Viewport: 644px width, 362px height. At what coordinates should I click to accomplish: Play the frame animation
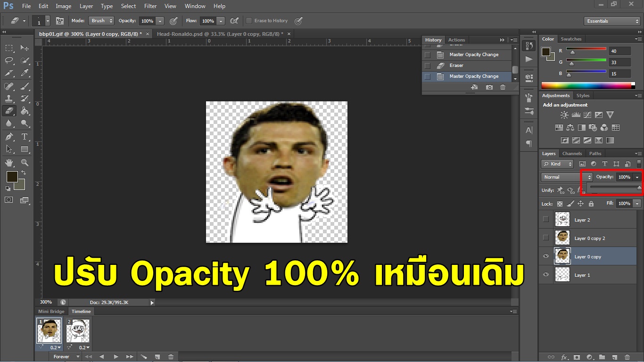click(116, 357)
